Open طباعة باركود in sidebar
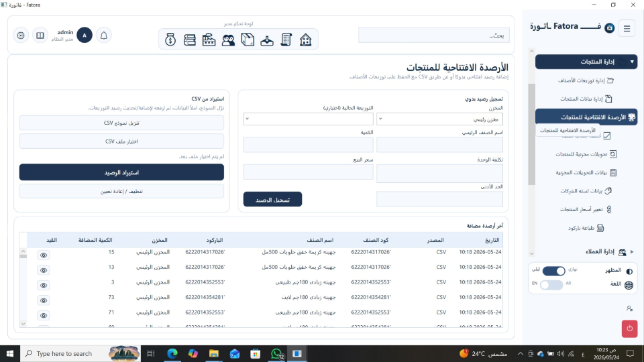Image resolution: width=644 pixels, height=362 pixels. [x=586, y=228]
